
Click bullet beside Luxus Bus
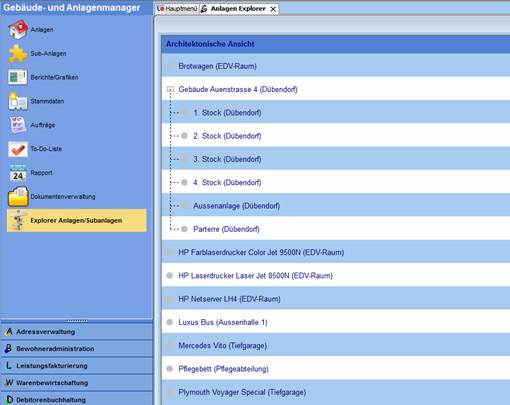[x=170, y=322]
